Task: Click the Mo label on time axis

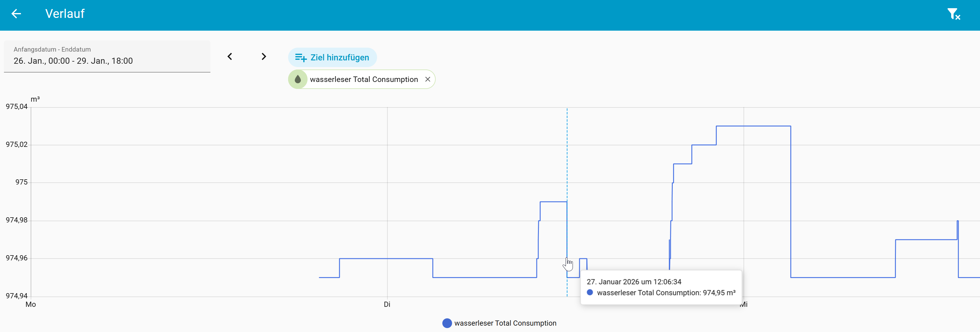Action: click(31, 304)
